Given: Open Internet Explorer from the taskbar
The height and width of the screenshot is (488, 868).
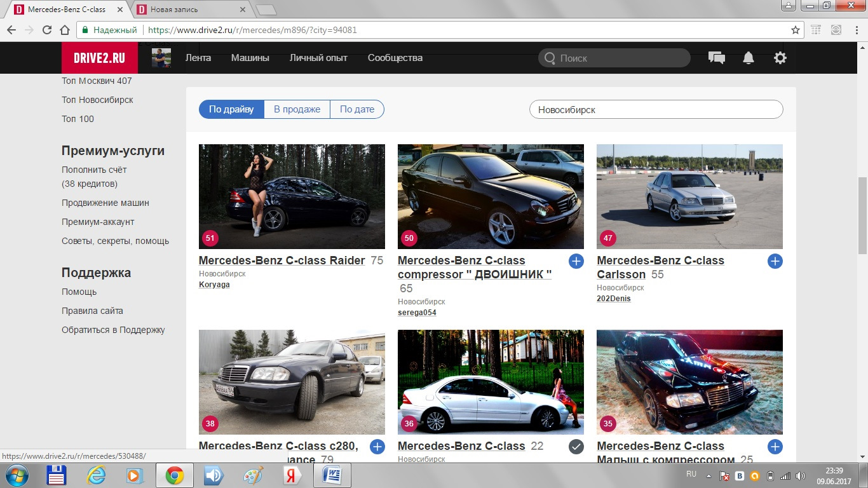Looking at the screenshot, I should coord(97,475).
